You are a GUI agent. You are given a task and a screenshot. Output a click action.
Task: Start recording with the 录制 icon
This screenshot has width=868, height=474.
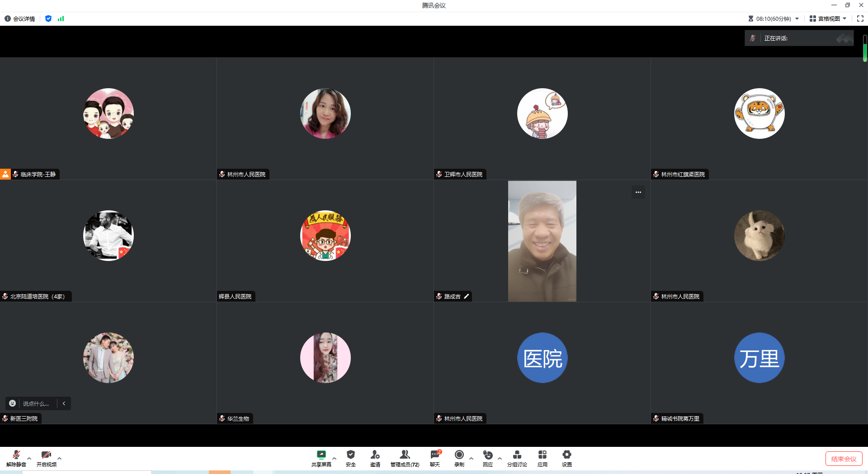[x=459, y=455]
